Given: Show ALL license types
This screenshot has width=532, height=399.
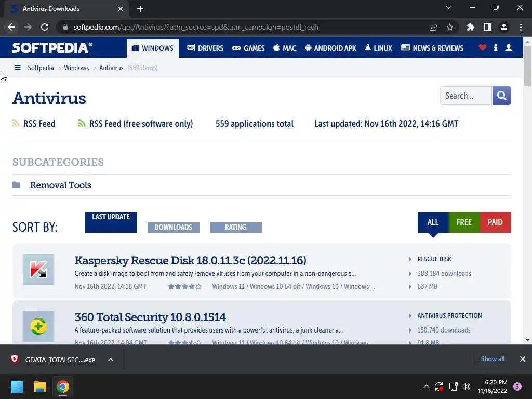Looking at the screenshot, I should 433,222.
